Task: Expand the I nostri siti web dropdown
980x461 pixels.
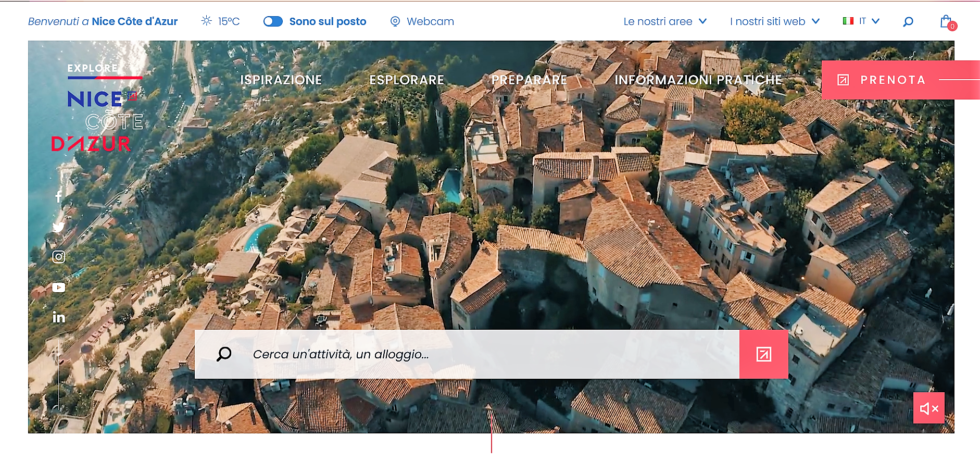Action: pos(774,21)
